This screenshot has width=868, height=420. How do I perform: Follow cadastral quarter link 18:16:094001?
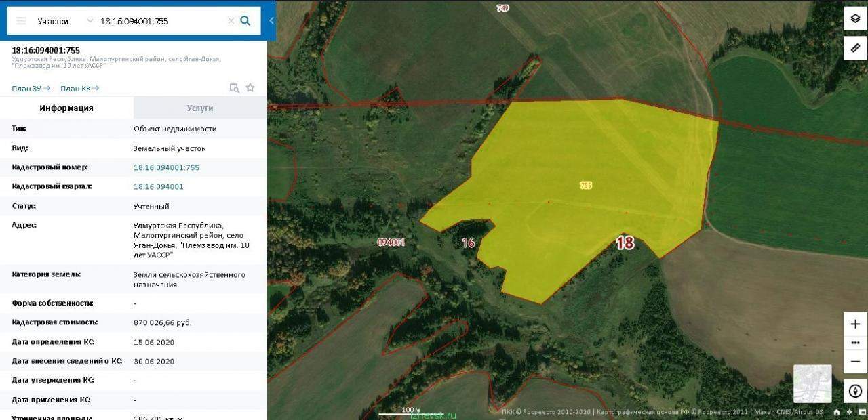[159, 186]
